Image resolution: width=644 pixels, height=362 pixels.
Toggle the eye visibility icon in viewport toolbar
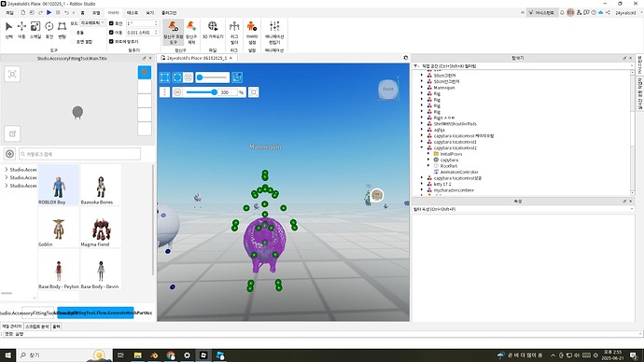point(177,92)
